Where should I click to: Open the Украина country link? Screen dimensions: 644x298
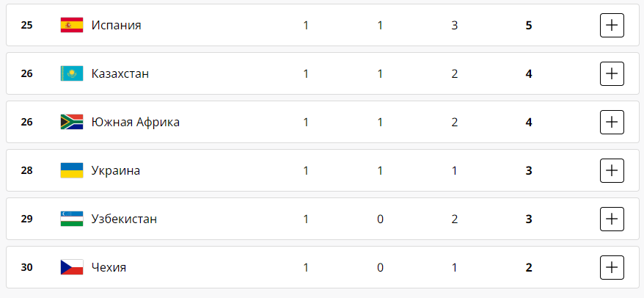pyautogui.click(x=115, y=171)
